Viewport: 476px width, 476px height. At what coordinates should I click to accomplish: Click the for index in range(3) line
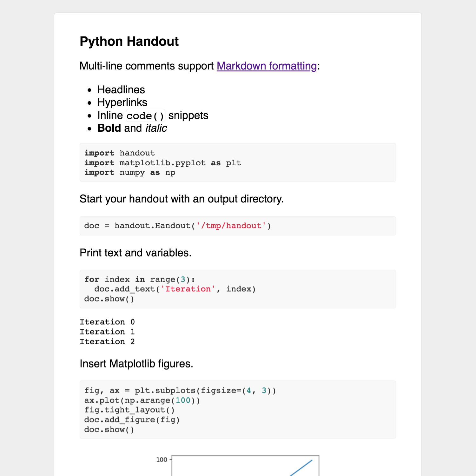pos(140,279)
